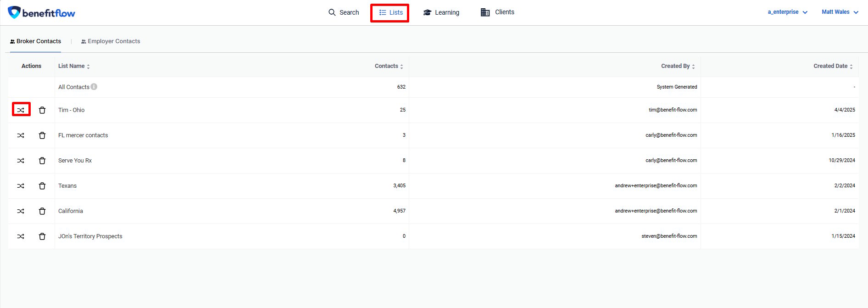Click the benefitflow logo
868x308 pixels.
pos(41,12)
